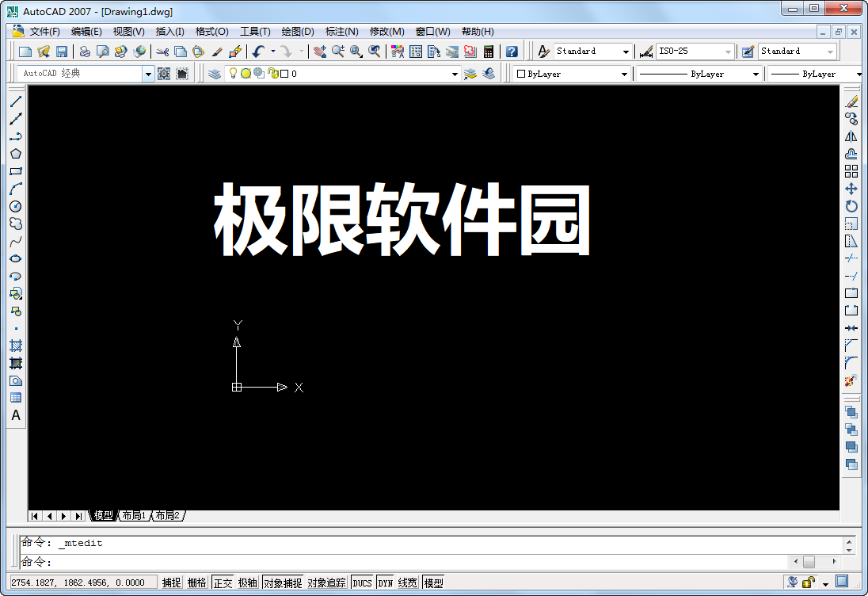The height and width of the screenshot is (596, 868).
Task: Click the toolbar lock icon in tray
Action: [809, 583]
